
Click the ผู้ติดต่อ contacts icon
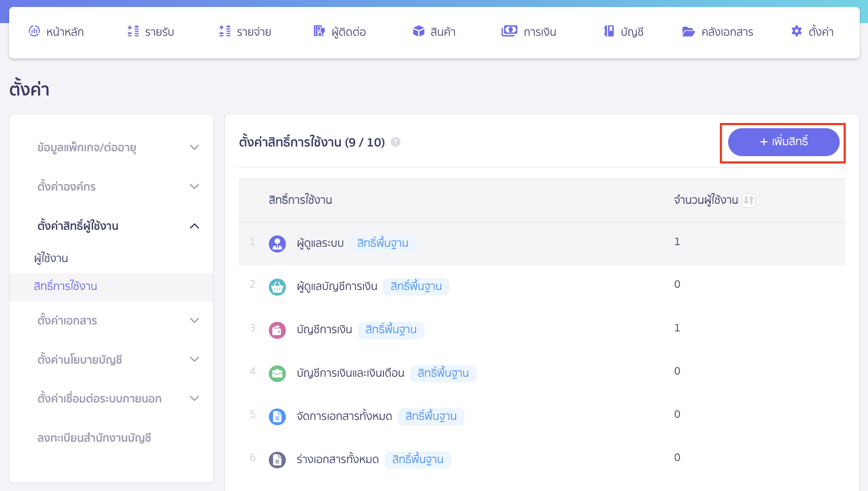(x=319, y=31)
